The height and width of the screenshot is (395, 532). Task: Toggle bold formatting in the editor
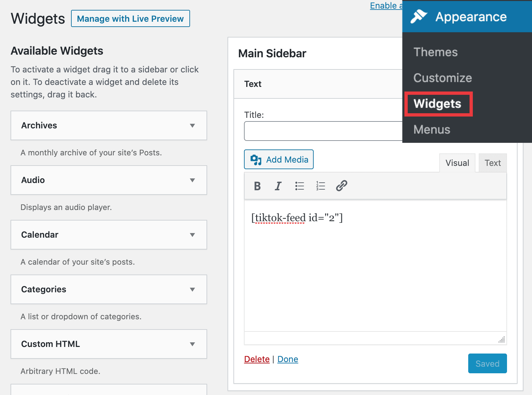pyautogui.click(x=257, y=186)
